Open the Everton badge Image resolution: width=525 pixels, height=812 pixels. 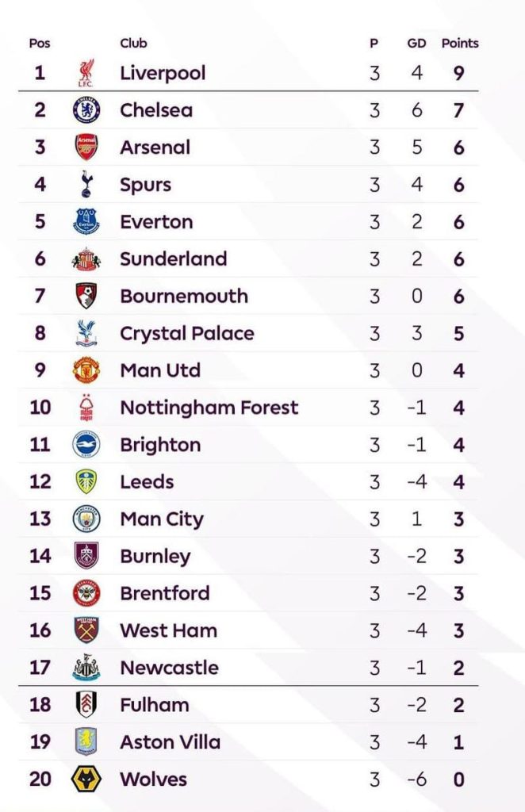pos(86,222)
